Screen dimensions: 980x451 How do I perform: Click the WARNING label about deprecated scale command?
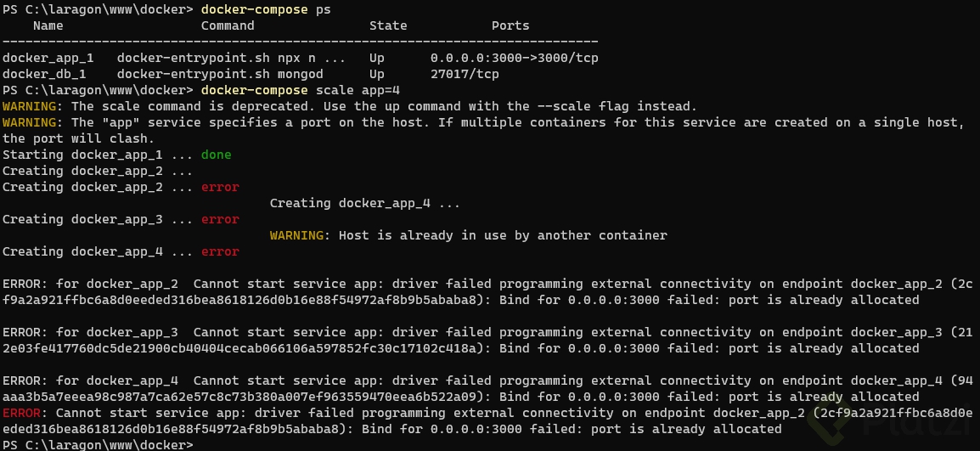[x=31, y=106]
